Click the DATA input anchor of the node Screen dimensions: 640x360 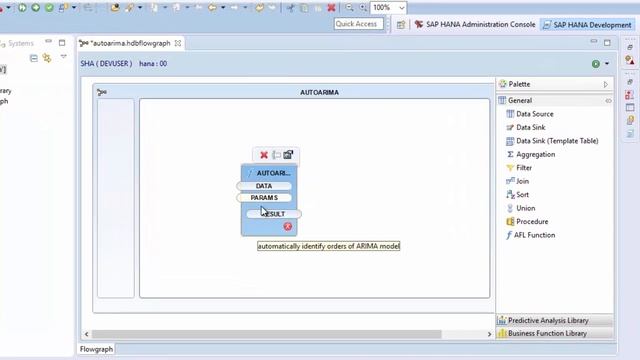coord(264,186)
